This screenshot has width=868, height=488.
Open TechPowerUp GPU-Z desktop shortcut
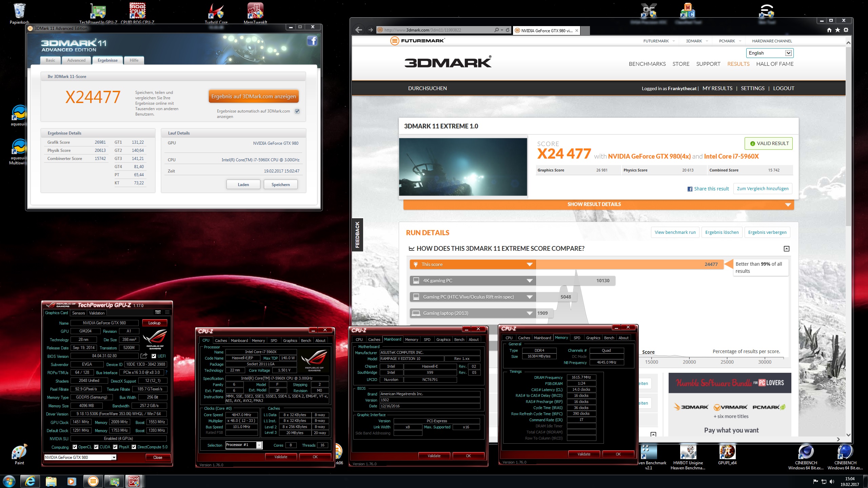(98, 13)
